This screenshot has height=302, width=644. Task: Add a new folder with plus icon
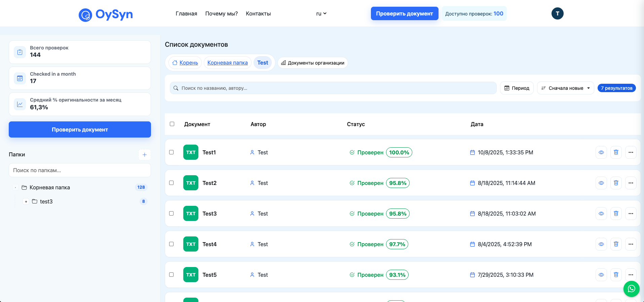145,155
